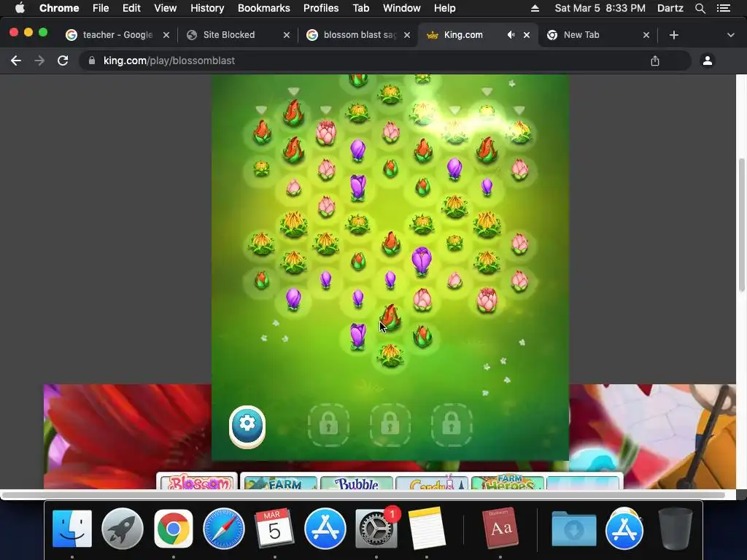Go forward to the next page
The height and width of the screenshot is (560, 747).
[x=39, y=61]
